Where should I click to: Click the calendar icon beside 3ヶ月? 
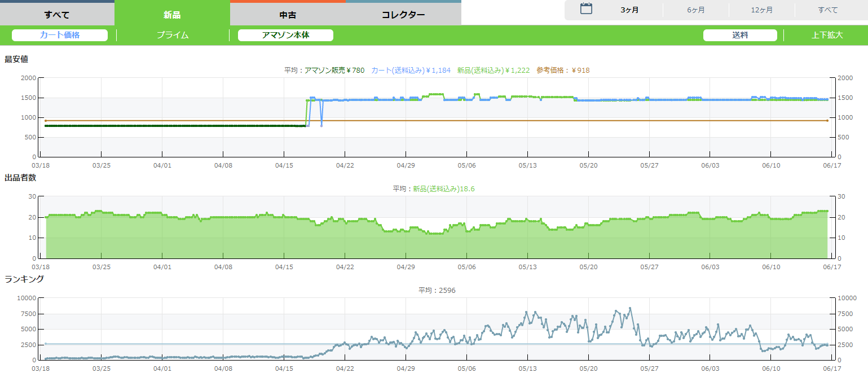(x=586, y=9)
